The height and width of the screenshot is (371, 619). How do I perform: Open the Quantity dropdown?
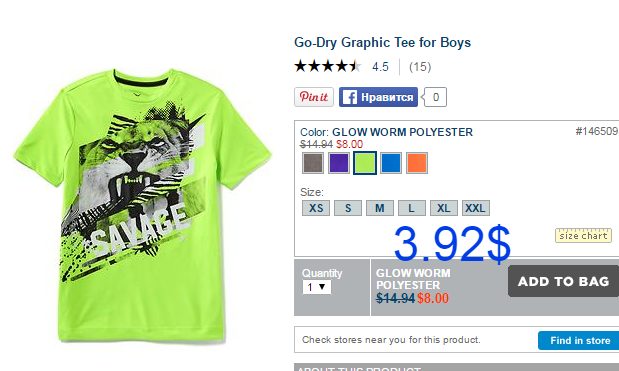317,287
